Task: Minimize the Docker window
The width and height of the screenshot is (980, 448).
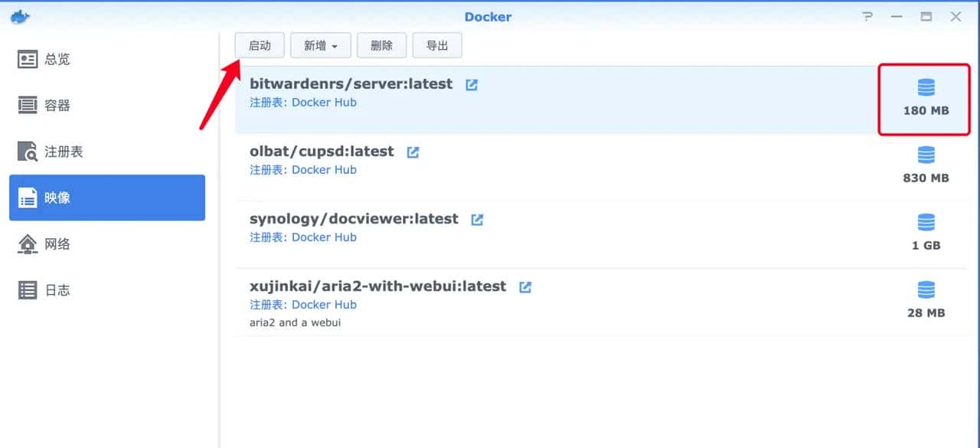Action: click(x=897, y=17)
